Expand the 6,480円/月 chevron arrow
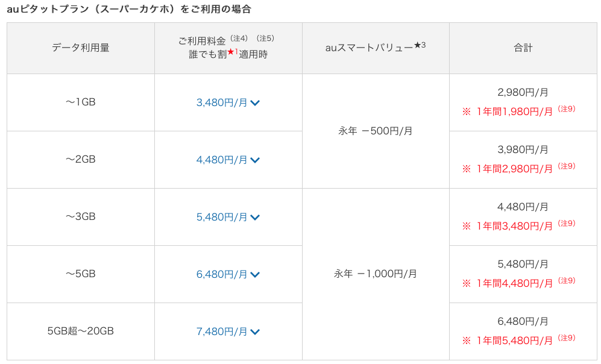This screenshot has width=601, height=364. pyautogui.click(x=255, y=274)
